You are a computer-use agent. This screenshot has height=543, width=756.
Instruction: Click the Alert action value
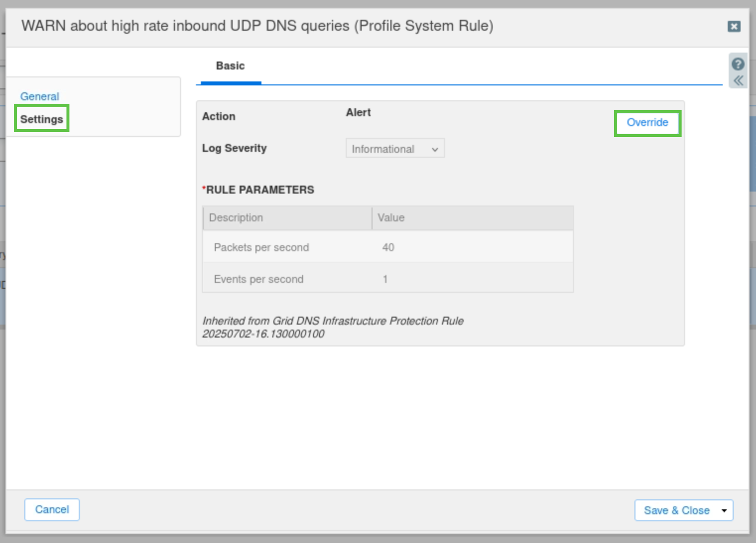pyautogui.click(x=358, y=113)
